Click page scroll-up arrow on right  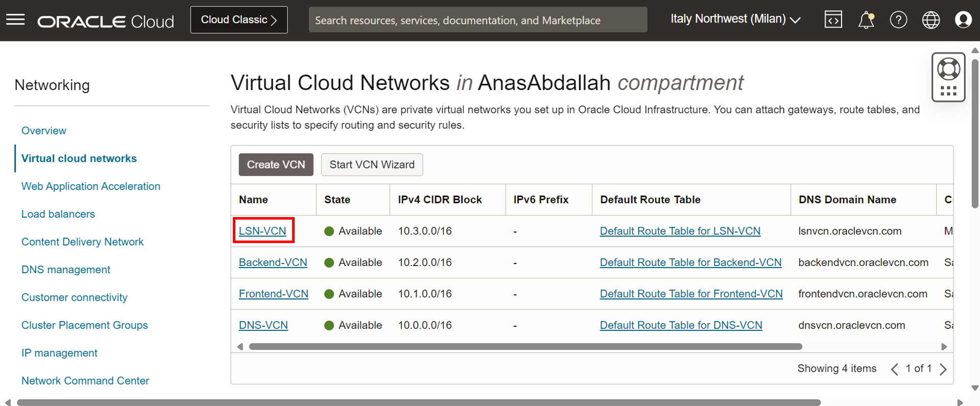975,50
